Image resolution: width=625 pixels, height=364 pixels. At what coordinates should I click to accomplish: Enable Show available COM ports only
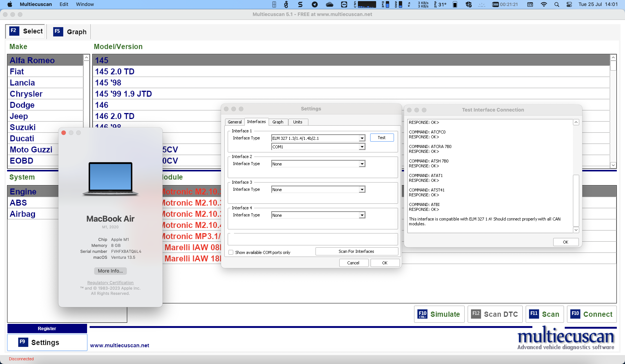[231, 252]
